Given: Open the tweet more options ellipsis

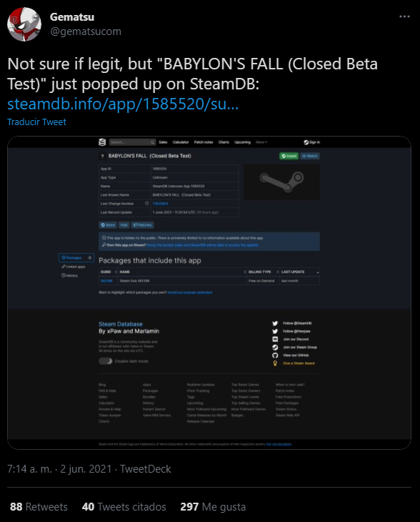Looking at the screenshot, I should pos(404,16).
